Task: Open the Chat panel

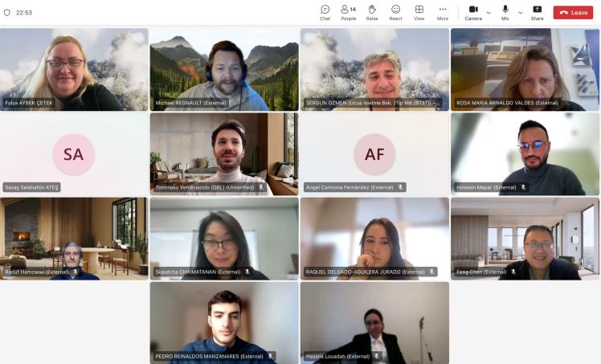Action: pyautogui.click(x=325, y=12)
